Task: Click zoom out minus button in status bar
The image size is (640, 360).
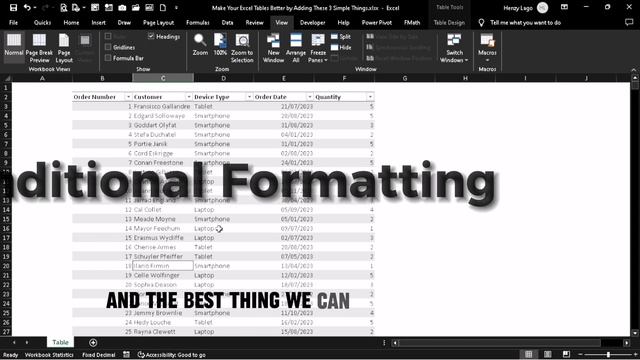Action: click(x=580, y=354)
